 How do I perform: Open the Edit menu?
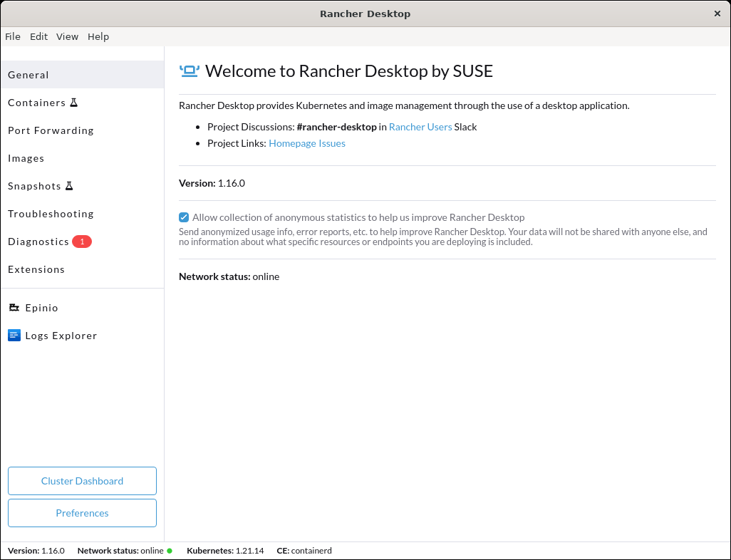[39, 36]
